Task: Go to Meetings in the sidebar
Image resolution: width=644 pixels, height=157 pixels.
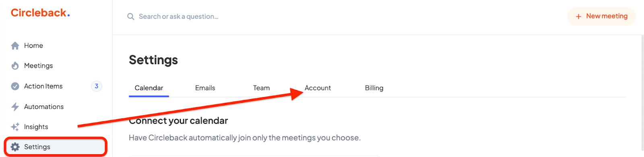Action: point(38,66)
